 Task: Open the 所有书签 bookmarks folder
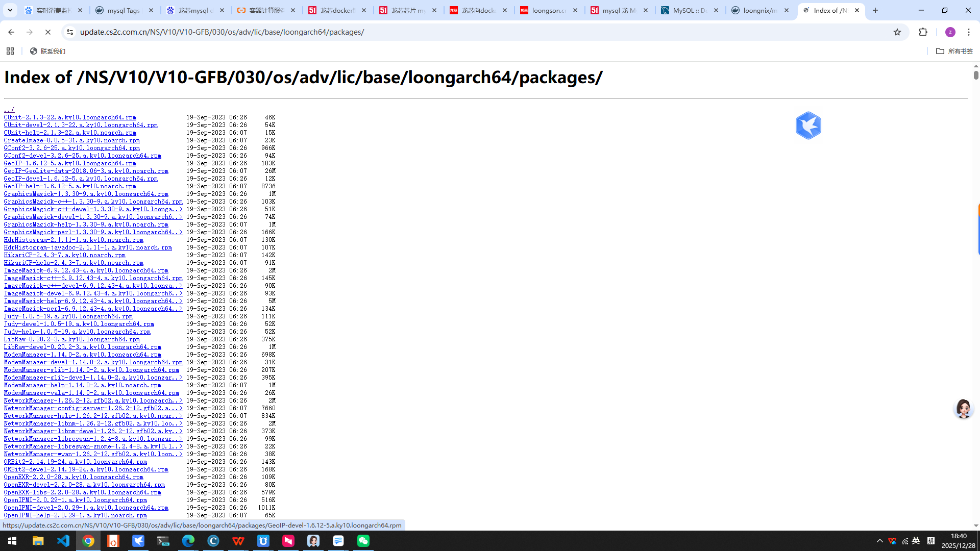pos(954,51)
